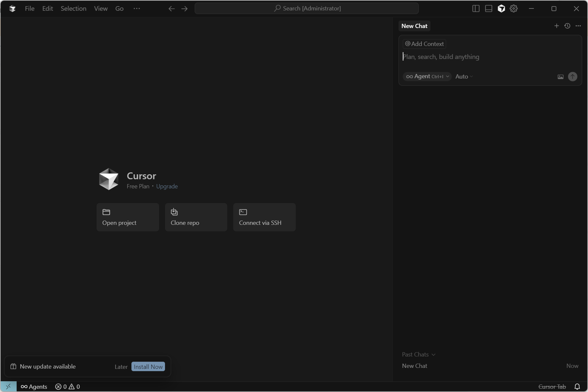Image resolution: width=588 pixels, height=392 pixels.
Task: Open notifications bell in status bar
Action: pos(577,386)
